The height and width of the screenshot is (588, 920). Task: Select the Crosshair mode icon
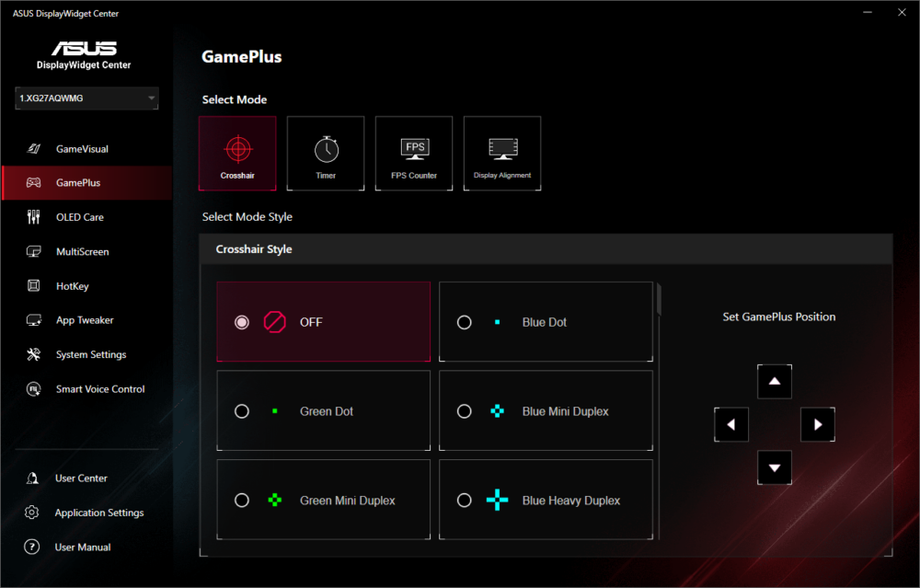click(x=237, y=153)
